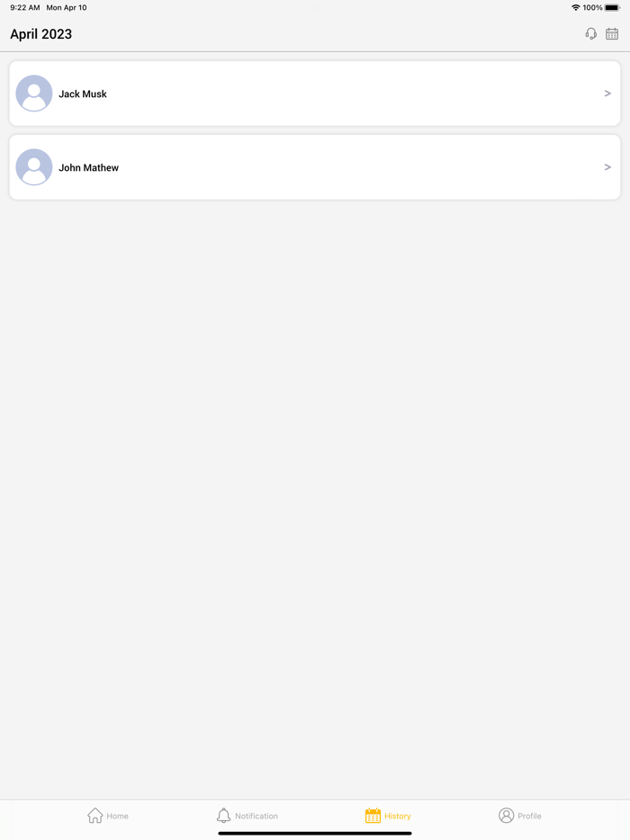This screenshot has width=630, height=840.
Task: Expand John Mathew entry with chevron
Action: [607, 167]
